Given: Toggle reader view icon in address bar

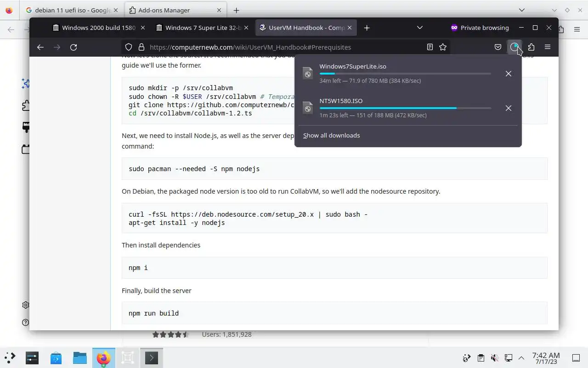Looking at the screenshot, I should click(x=430, y=47).
